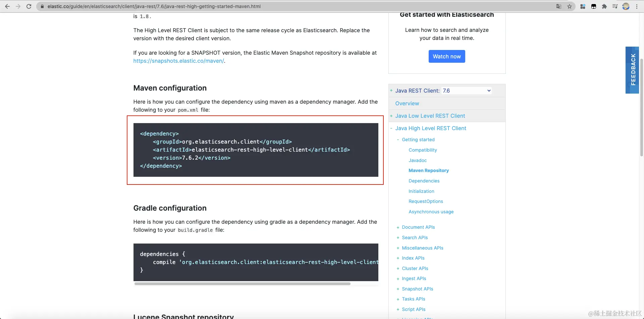This screenshot has height=319, width=644.
Task: Click the Watch now button
Action: pyautogui.click(x=447, y=56)
